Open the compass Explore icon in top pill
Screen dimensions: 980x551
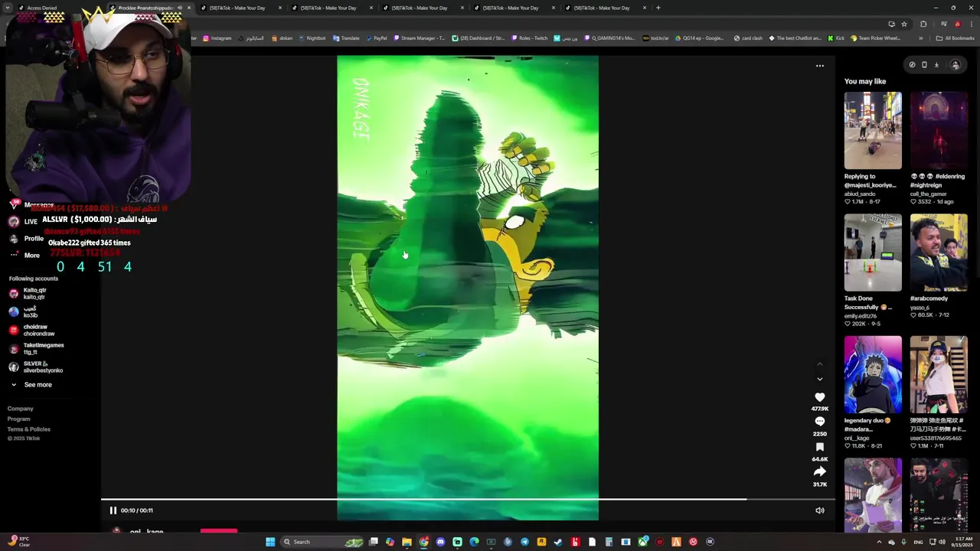(x=912, y=65)
